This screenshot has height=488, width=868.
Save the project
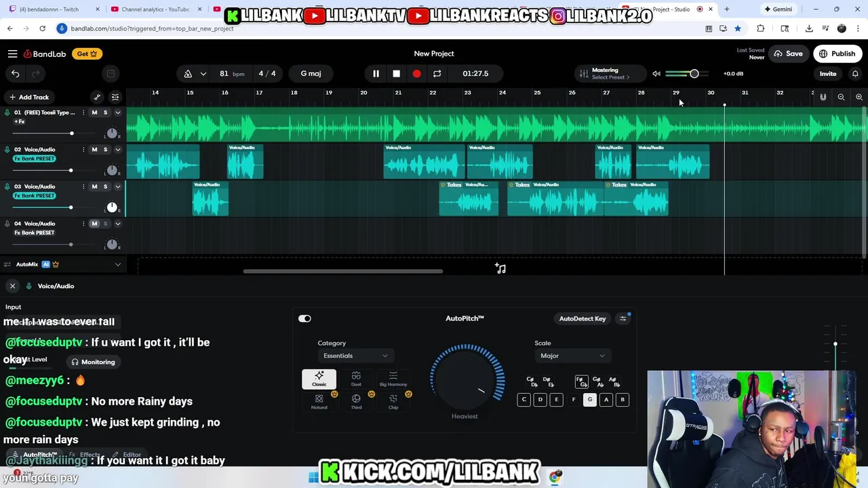788,54
